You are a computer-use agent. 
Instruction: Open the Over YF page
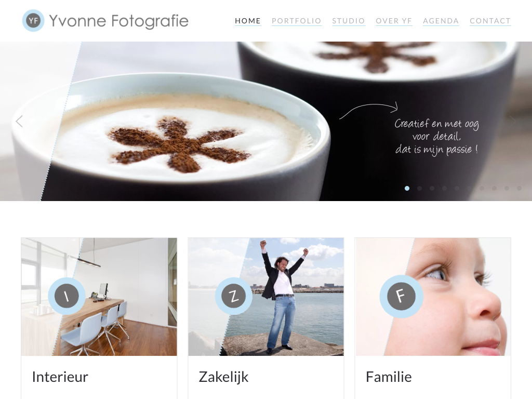point(394,21)
